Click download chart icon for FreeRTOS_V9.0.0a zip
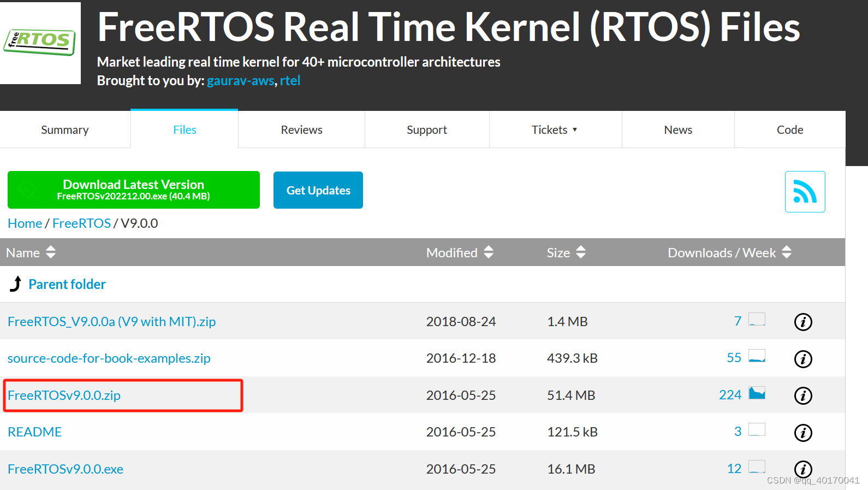868x490 pixels. pos(757,319)
